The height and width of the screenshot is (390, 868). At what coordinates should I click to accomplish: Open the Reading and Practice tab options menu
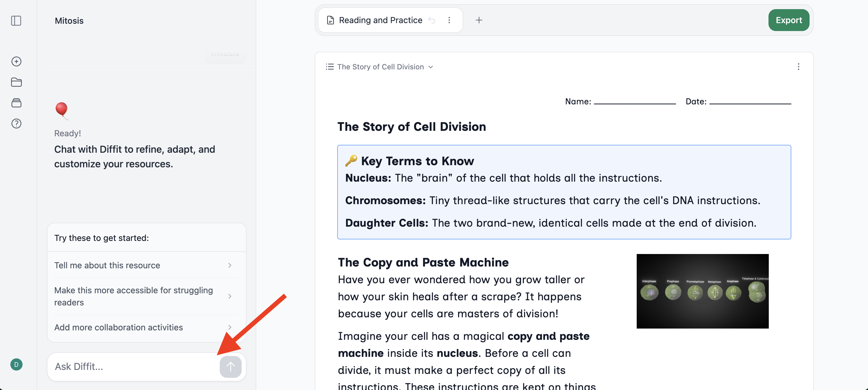[449, 20]
